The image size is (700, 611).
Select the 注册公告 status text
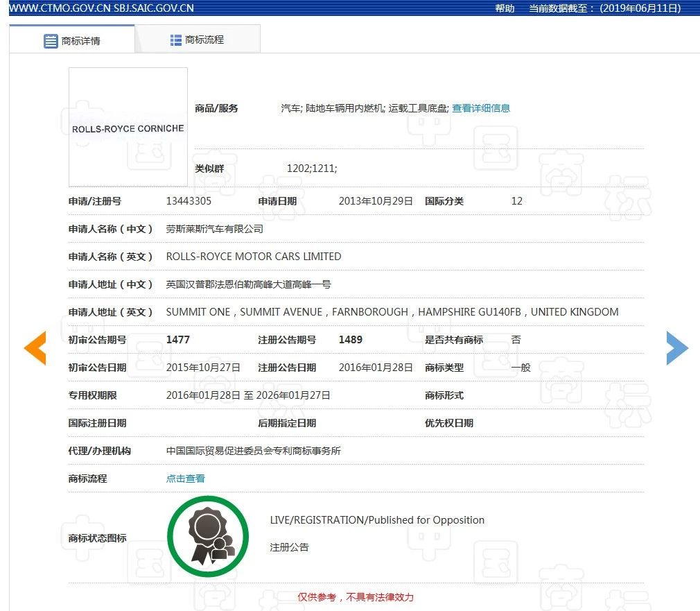click(x=289, y=547)
